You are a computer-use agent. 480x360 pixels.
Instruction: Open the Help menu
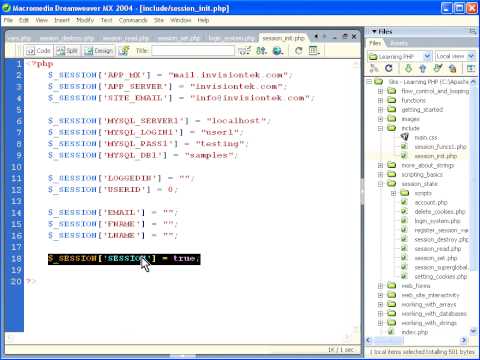pos(203,20)
